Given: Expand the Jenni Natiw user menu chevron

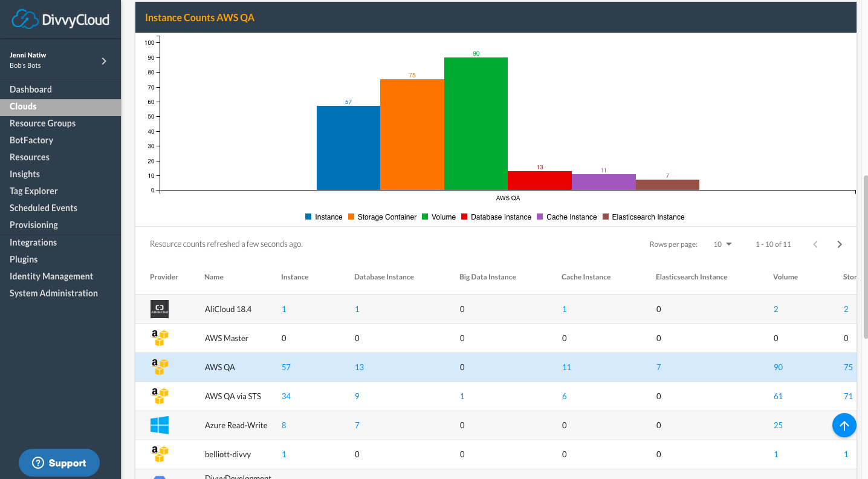Looking at the screenshot, I should coord(104,60).
